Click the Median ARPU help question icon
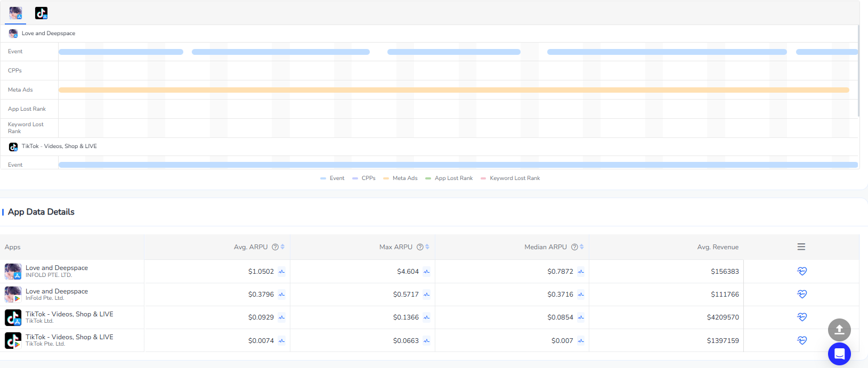Screen dimensions: 868x368 click(x=574, y=247)
